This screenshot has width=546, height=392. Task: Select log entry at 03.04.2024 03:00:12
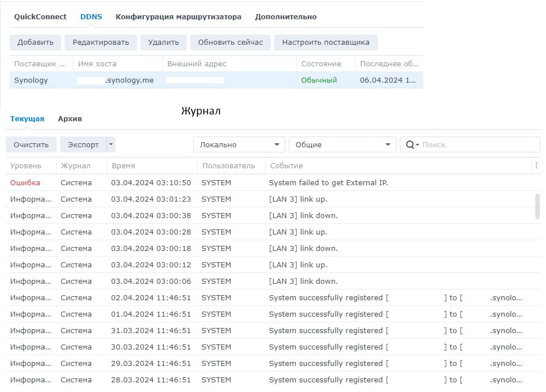point(273,265)
